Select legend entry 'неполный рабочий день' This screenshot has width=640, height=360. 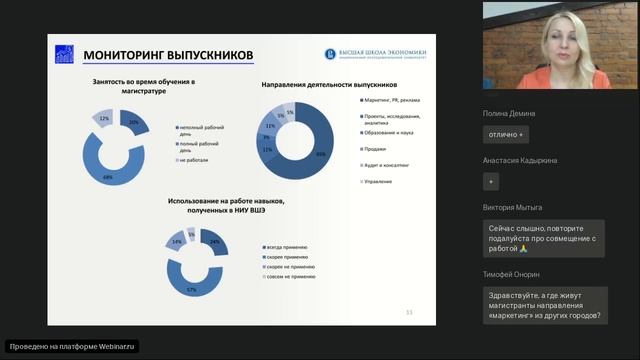[x=200, y=131]
